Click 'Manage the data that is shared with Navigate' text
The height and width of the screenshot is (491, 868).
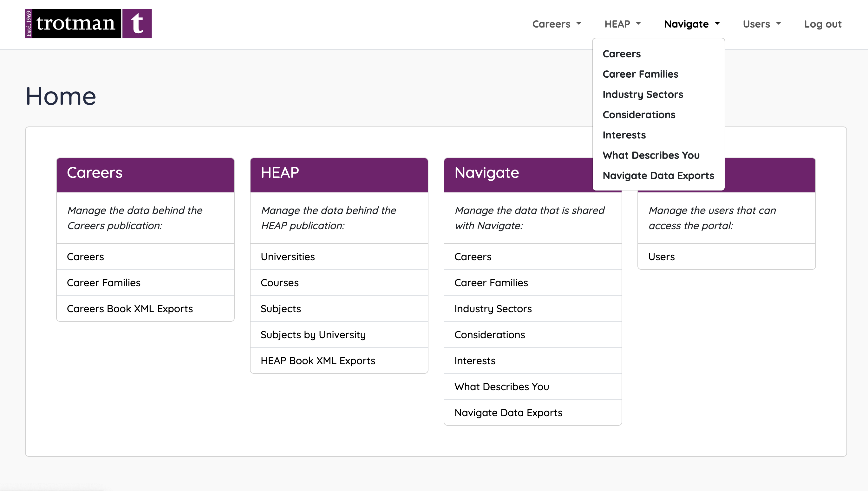point(530,218)
